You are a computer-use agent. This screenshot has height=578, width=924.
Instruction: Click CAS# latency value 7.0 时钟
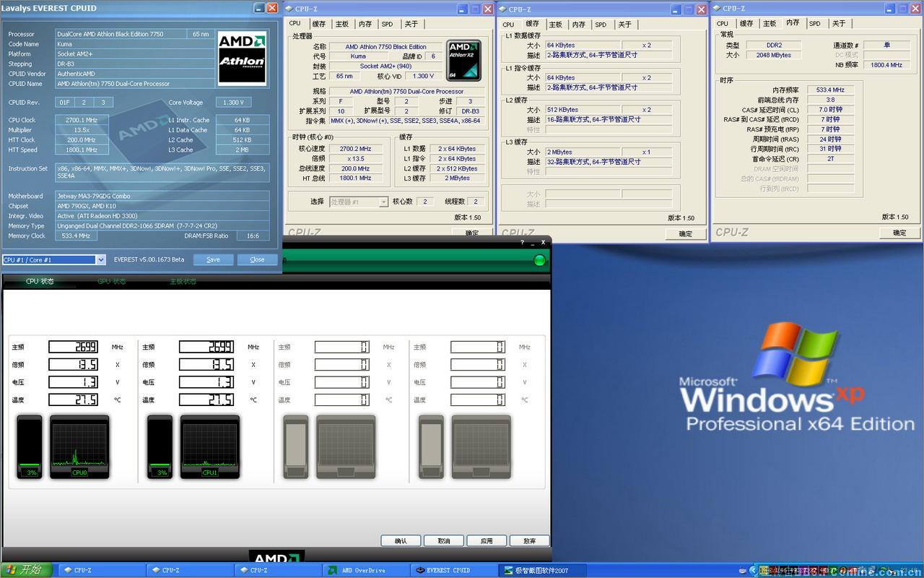tap(830, 110)
